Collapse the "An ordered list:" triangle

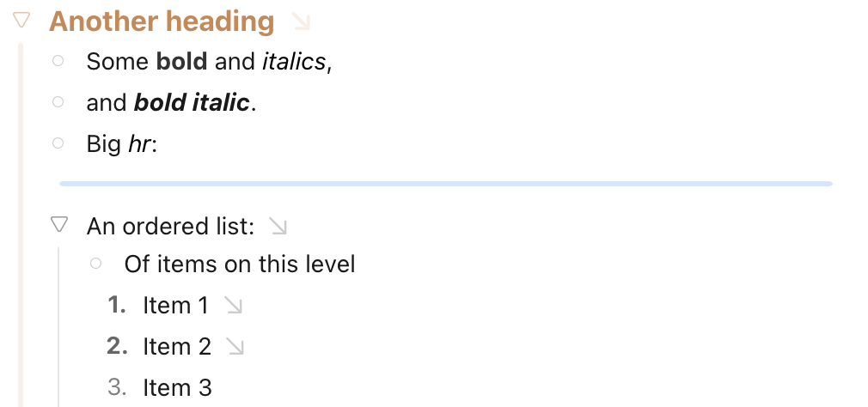pos(59,226)
